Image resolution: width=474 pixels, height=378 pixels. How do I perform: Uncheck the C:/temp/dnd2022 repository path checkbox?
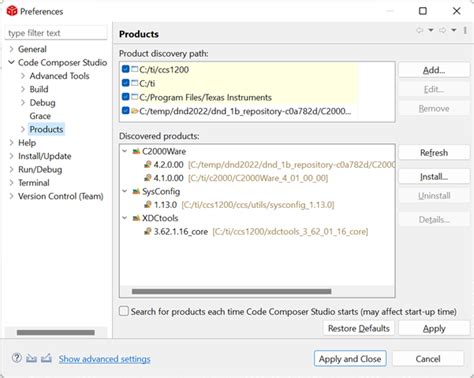tap(126, 110)
